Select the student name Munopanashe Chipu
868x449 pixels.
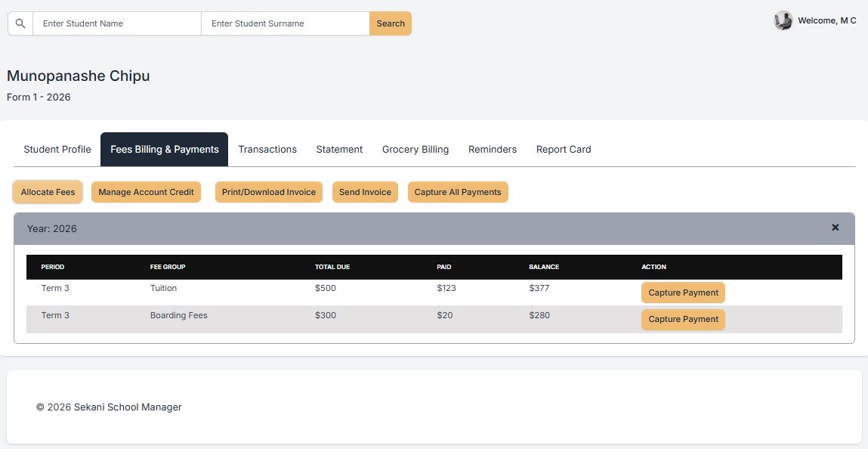tap(78, 76)
